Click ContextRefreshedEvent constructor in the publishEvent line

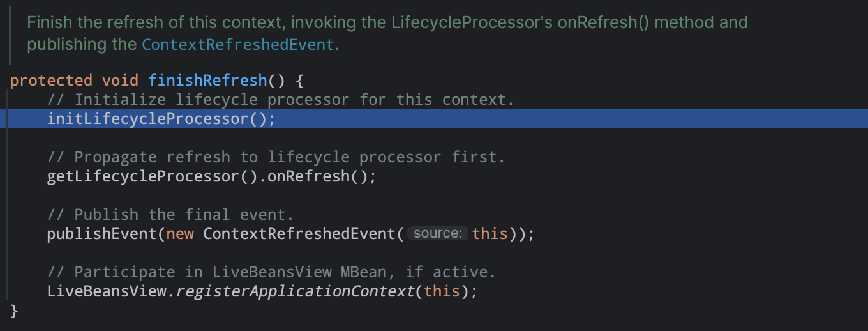(300, 234)
